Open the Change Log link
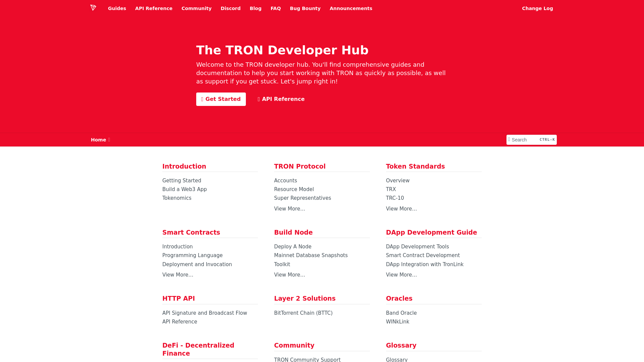 (x=537, y=8)
